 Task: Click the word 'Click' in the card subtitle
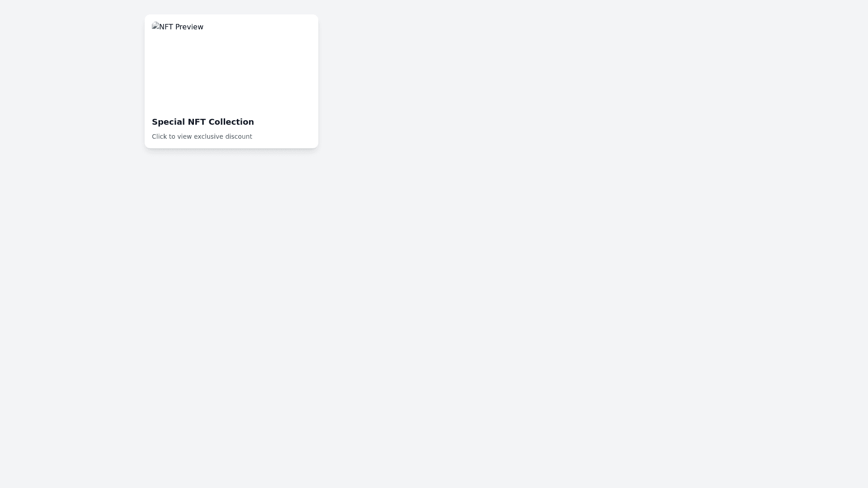[x=160, y=136]
